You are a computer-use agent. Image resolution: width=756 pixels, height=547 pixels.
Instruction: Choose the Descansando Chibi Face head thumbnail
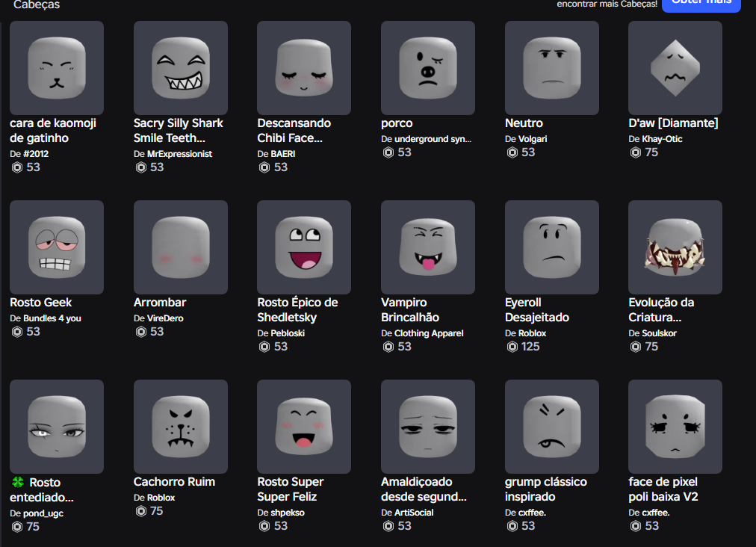[304, 68]
